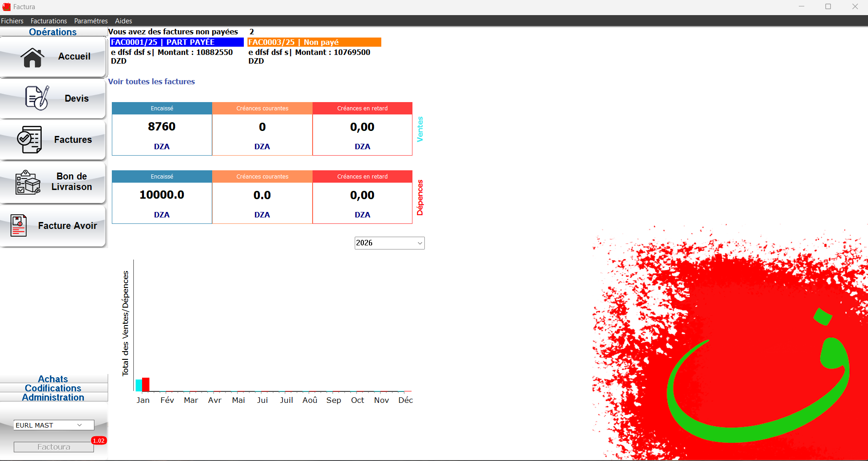Image resolution: width=868 pixels, height=461 pixels.
Task: Click the Accueil house icon
Action: coord(33,58)
